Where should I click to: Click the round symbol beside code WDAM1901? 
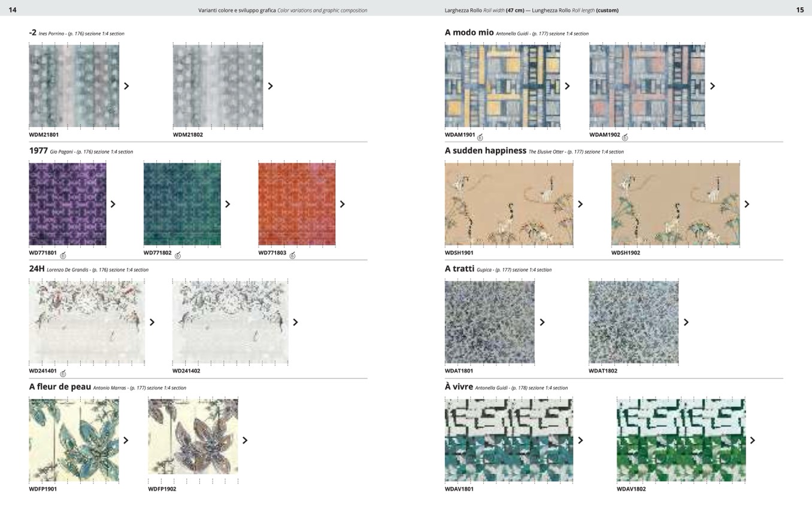(480, 138)
